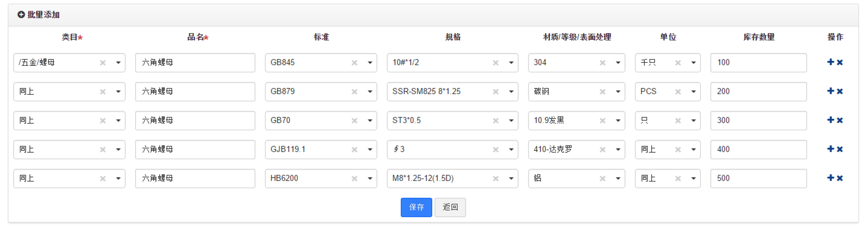Clear the HB6200 standard value
Screen dimensions: 868x234
355,179
